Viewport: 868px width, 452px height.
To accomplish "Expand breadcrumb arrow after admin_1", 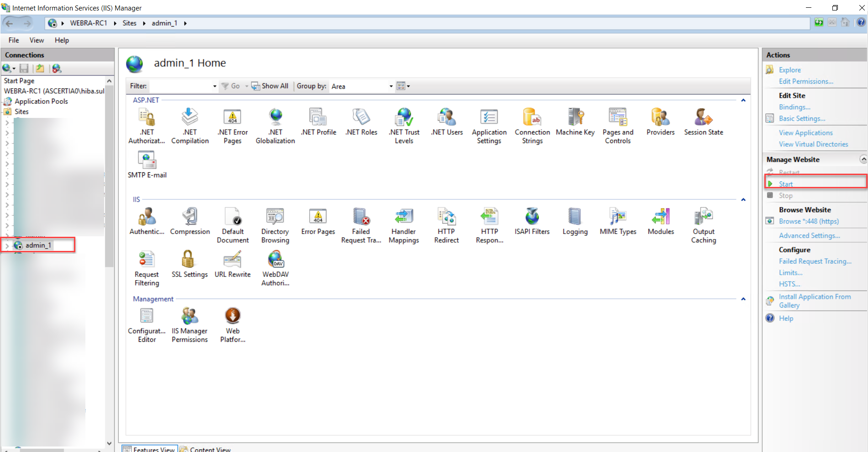I will tap(185, 23).
